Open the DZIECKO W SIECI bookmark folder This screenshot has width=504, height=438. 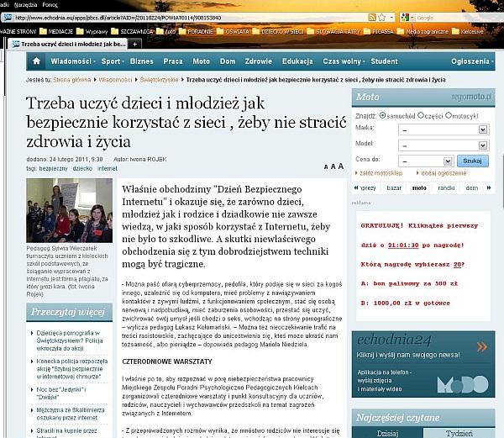point(278,31)
